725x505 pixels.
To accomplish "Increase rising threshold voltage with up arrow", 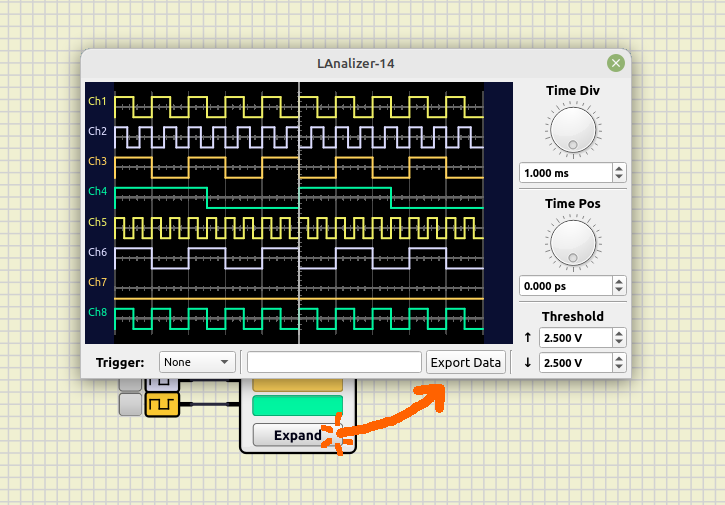I will (x=619, y=333).
